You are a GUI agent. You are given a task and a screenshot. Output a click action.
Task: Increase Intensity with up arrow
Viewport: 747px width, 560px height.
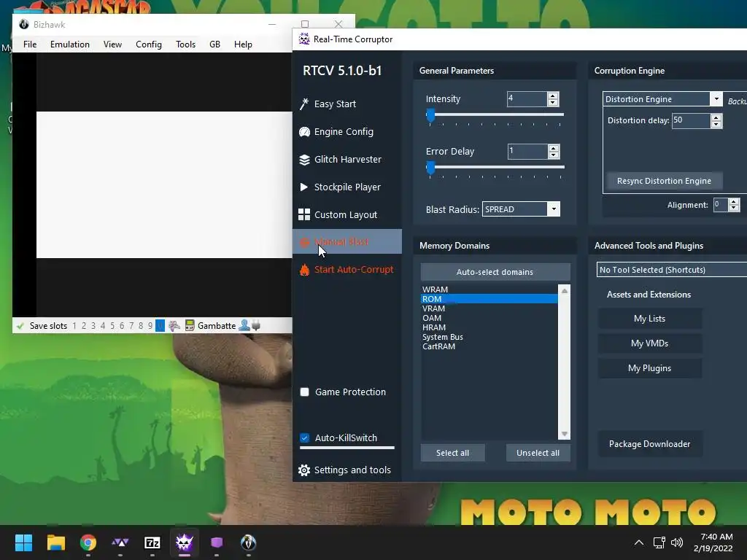[x=553, y=96]
